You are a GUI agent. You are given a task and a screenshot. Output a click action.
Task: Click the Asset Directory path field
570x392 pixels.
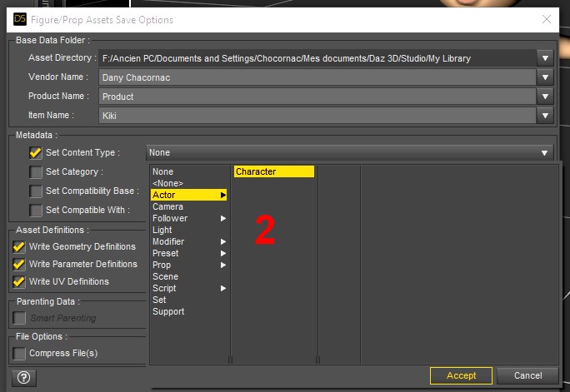[317, 58]
